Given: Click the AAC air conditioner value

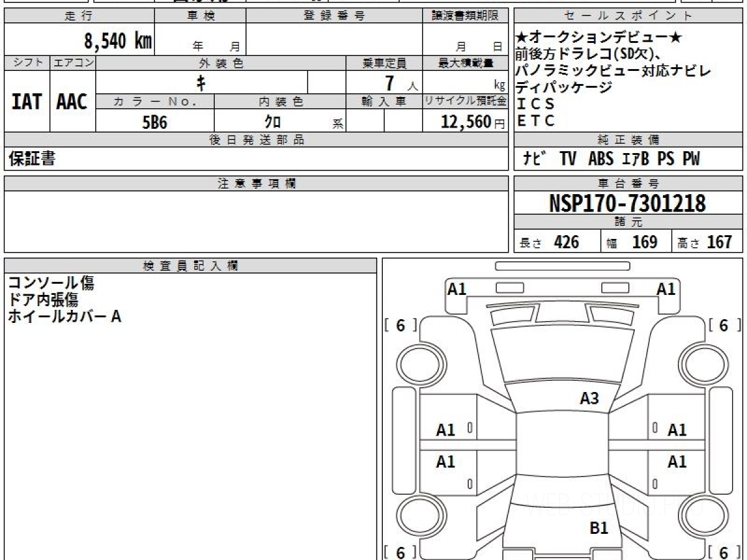Looking at the screenshot, I should point(73,102).
